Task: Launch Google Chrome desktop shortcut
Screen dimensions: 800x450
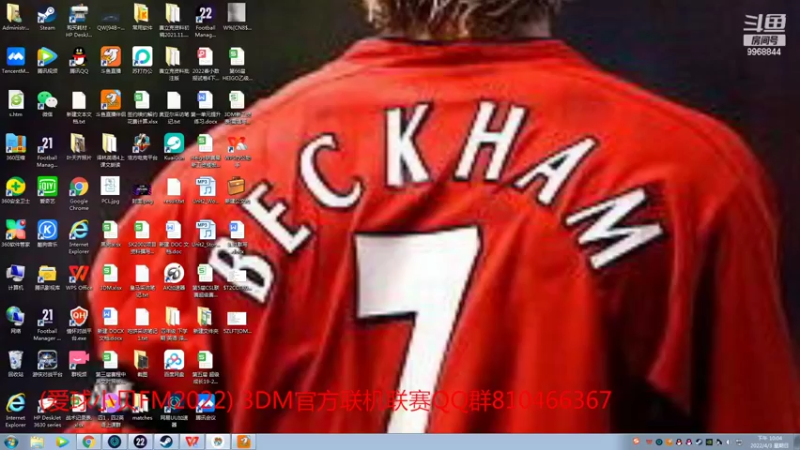Action: coord(79,194)
